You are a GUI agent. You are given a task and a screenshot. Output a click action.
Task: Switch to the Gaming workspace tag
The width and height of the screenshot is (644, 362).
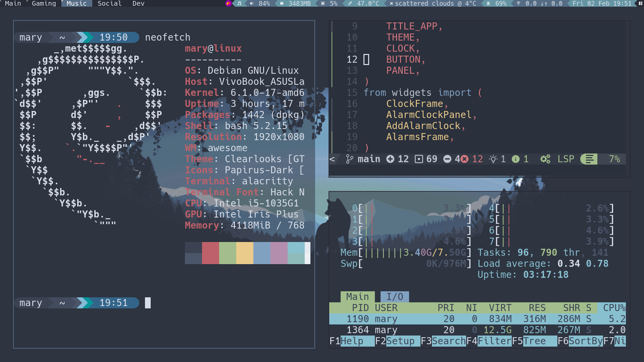click(x=44, y=4)
